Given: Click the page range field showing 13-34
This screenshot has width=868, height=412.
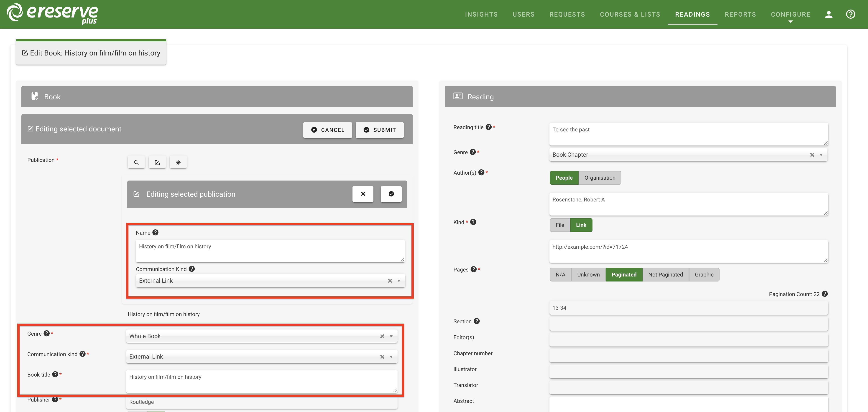Looking at the screenshot, I should point(688,308).
